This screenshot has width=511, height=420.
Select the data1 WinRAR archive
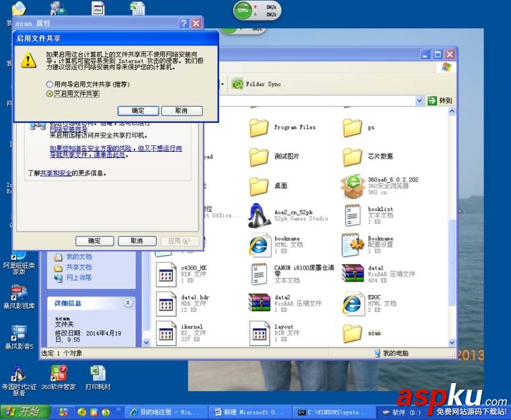click(352, 273)
